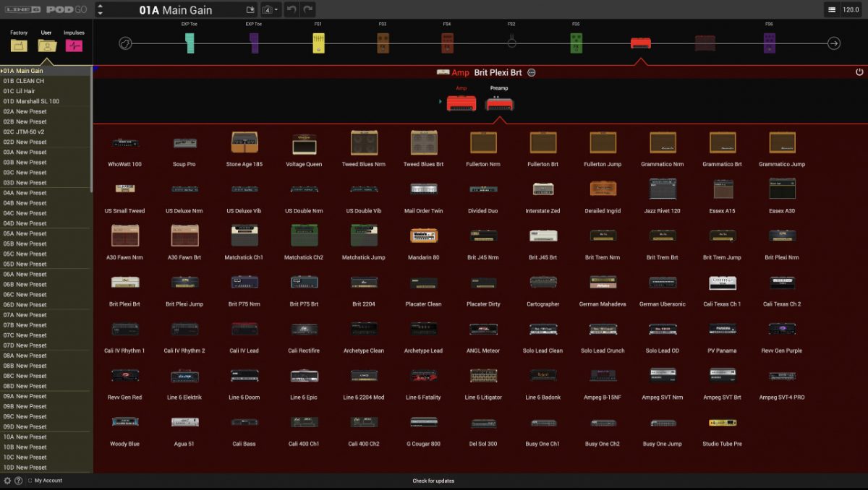Select the Voltage Queen amp icon
The image size is (868, 490).
[304, 144]
